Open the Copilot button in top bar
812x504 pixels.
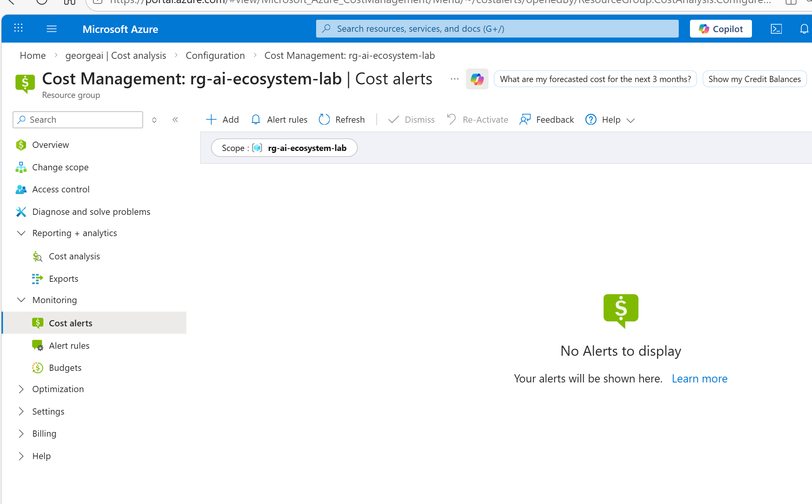(721, 29)
